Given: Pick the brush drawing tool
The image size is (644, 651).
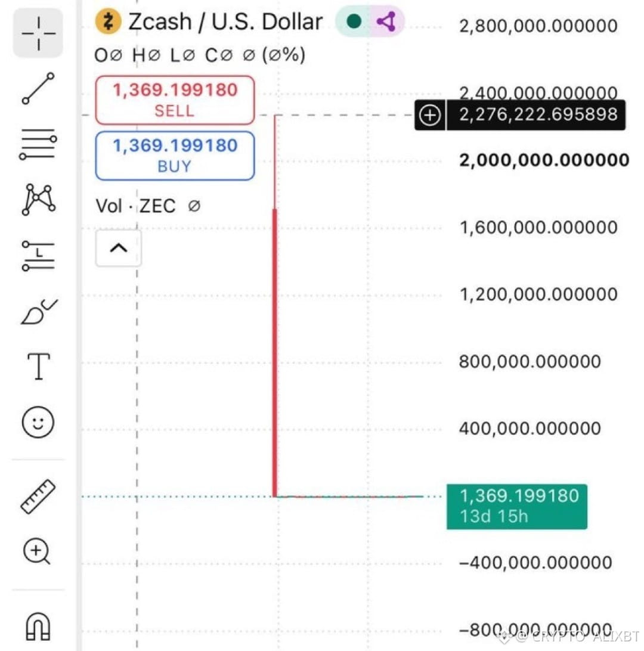Looking at the screenshot, I should coord(39,311).
